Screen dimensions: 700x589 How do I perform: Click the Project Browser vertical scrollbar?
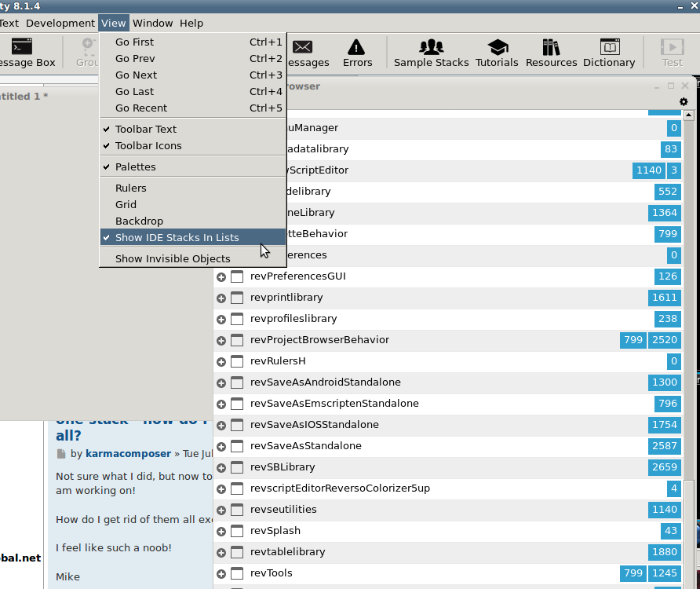[x=689, y=314]
